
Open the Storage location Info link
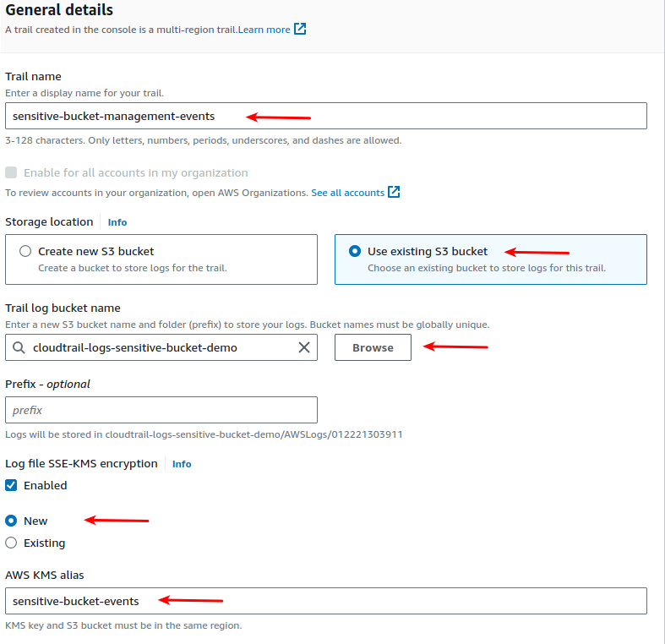(x=117, y=222)
